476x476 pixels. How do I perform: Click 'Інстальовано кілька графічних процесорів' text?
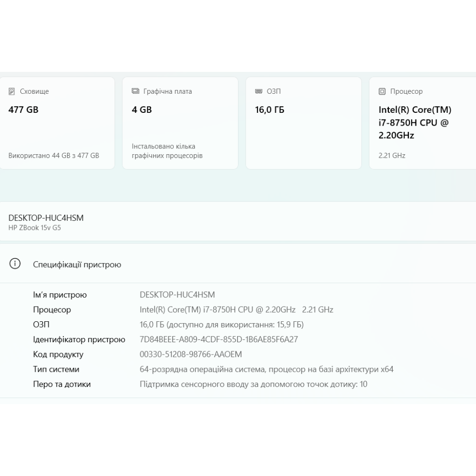point(167,151)
